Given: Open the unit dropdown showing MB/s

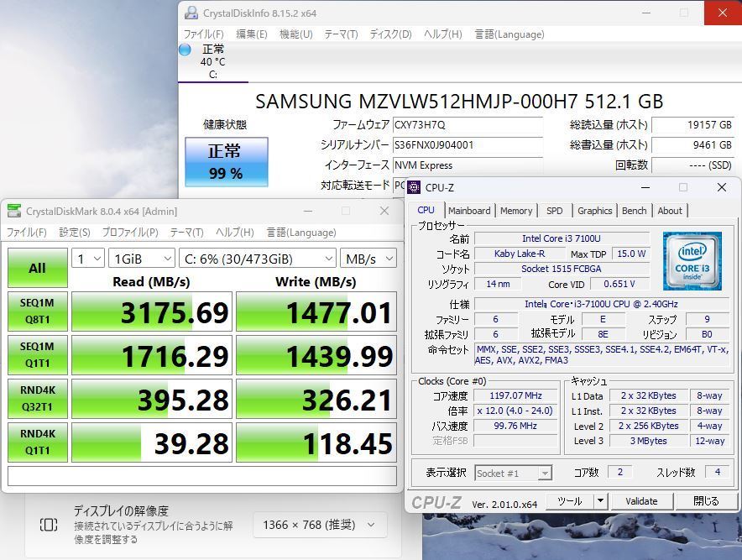Looking at the screenshot, I should click(368, 259).
